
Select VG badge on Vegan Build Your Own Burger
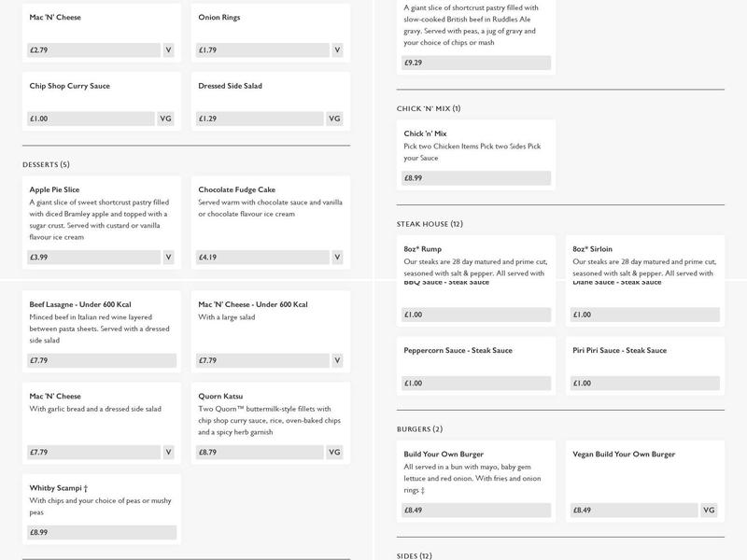(709, 511)
